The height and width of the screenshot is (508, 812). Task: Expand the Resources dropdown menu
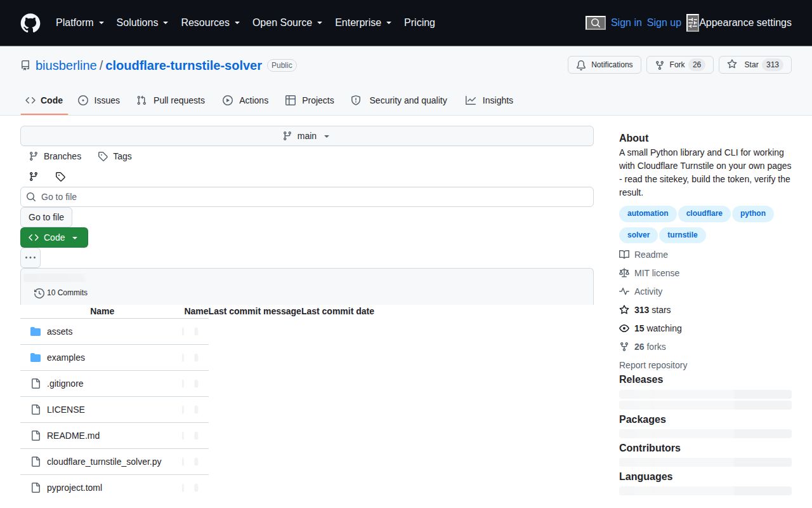point(211,22)
